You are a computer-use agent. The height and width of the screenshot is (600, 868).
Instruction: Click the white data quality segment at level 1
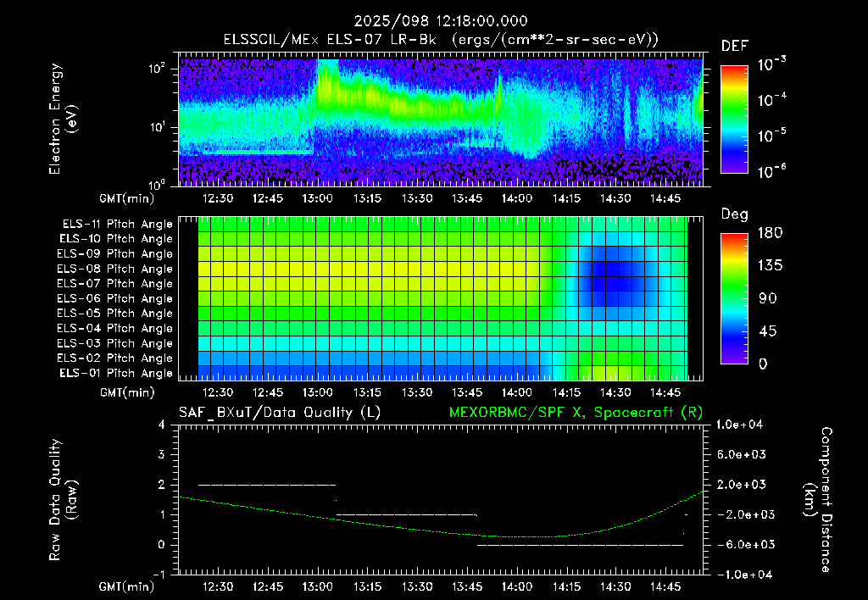[x=406, y=514]
